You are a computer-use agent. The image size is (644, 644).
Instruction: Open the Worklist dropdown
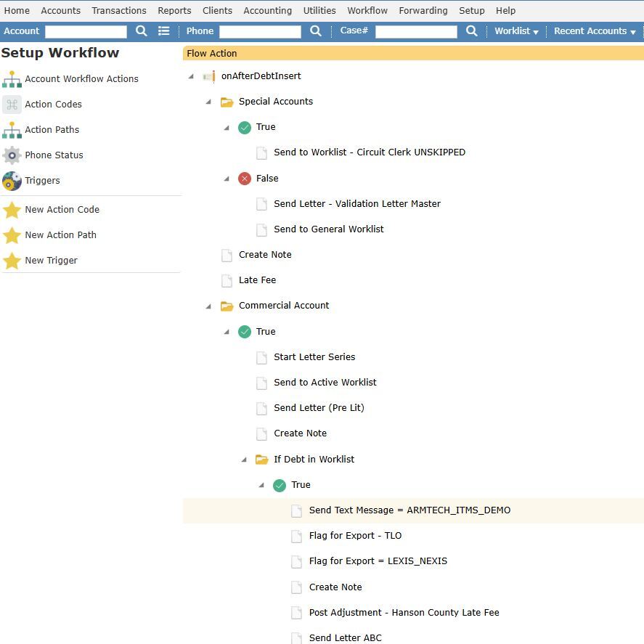(x=515, y=31)
